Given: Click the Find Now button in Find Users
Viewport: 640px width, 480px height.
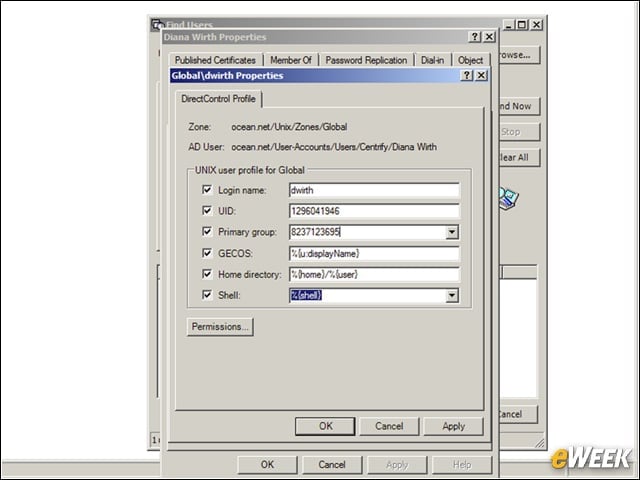Looking at the screenshot, I should (x=519, y=106).
